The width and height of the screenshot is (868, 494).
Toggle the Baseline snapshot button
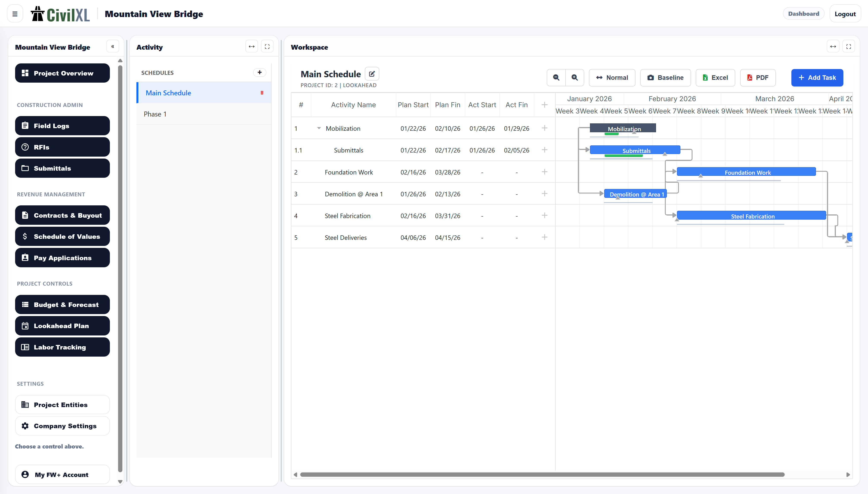click(x=665, y=78)
